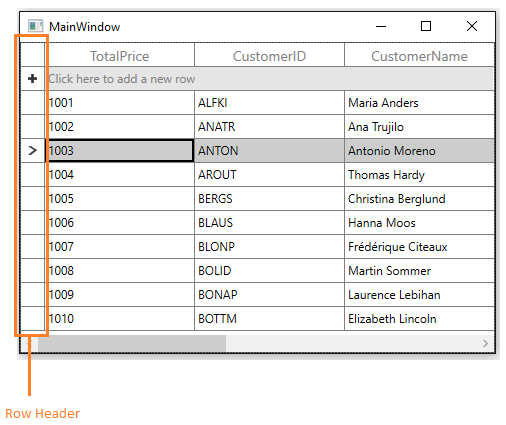506x425 pixels.
Task: Select the BONAP customer ID cell
Action: tap(269, 295)
